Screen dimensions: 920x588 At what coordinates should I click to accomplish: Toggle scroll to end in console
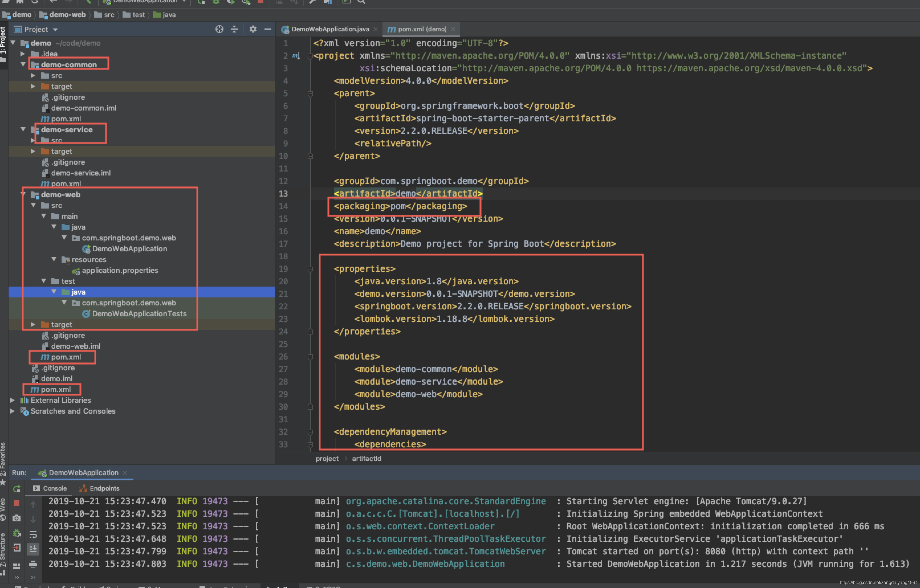tap(33, 549)
